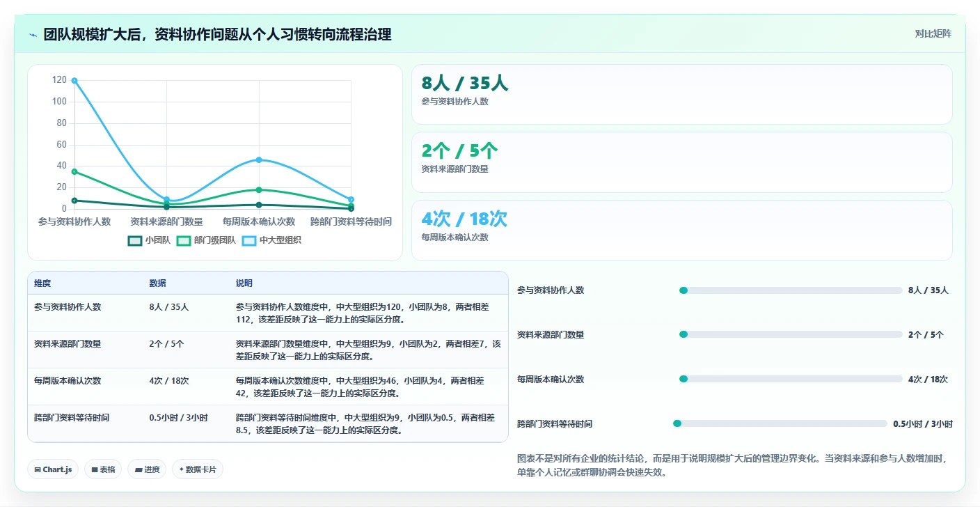Click the lightning icon beside the page title
Image resolution: width=980 pixels, height=507 pixels.
click(x=33, y=35)
